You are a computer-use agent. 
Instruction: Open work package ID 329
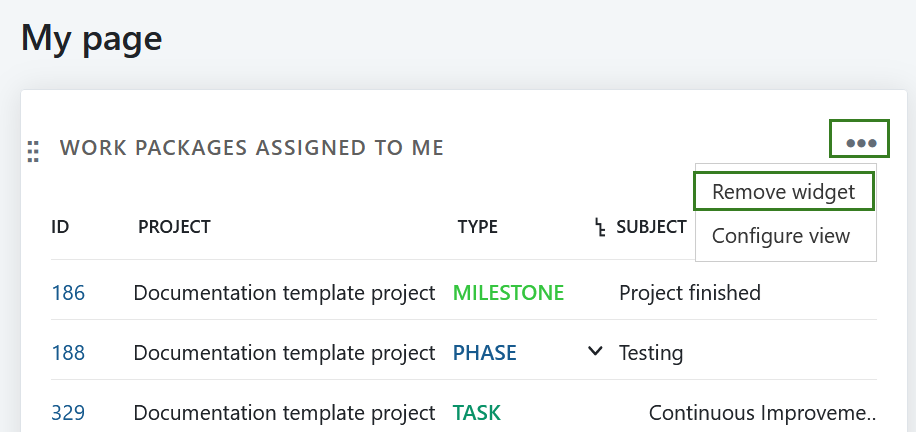68,413
